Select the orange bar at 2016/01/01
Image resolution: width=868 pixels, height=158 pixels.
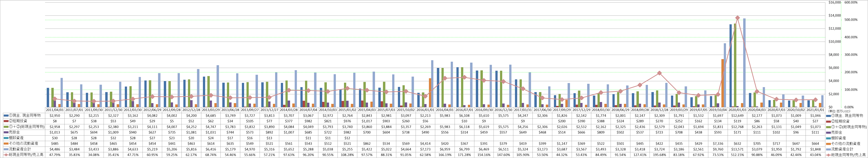click(x=430, y=93)
